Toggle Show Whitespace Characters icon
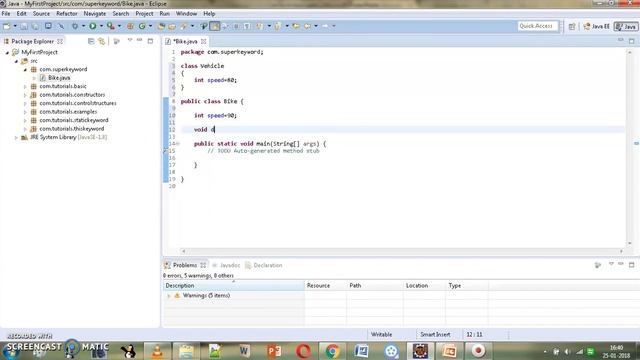The image size is (640, 360). pyautogui.click(x=247, y=26)
